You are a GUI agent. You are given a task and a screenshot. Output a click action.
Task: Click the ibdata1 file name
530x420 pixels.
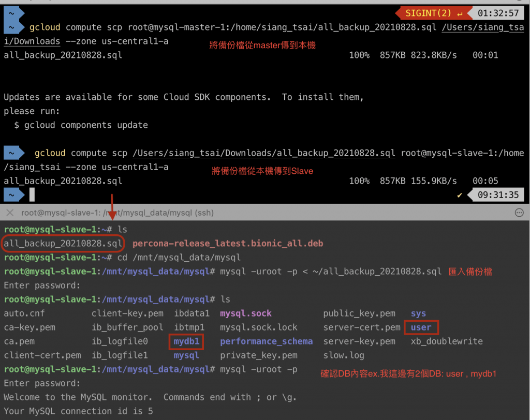(192, 313)
